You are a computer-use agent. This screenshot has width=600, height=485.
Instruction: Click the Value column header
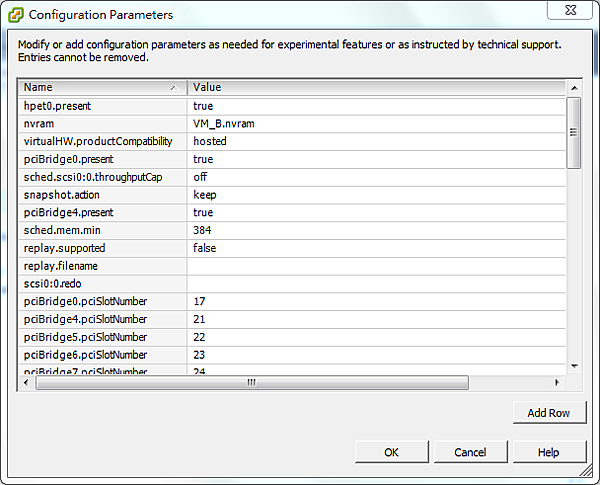(x=376, y=87)
